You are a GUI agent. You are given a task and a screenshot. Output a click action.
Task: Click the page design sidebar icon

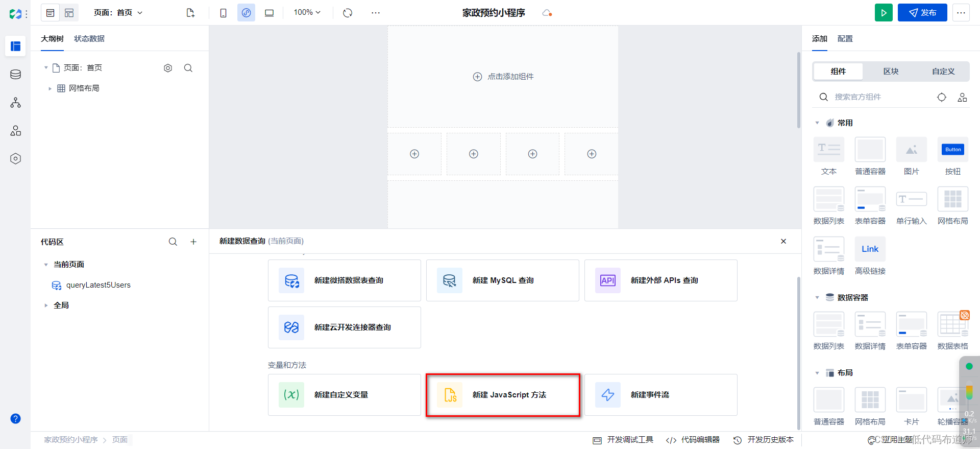[15, 46]
